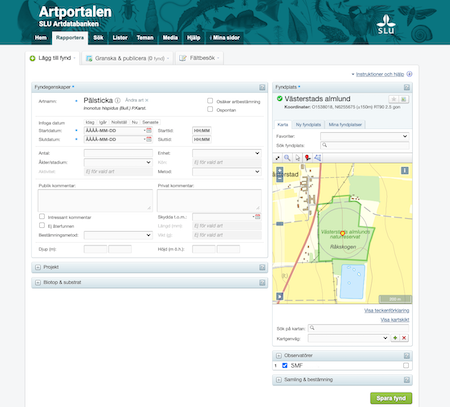Click into the Antal input field
This screenshot has height=407, width=450.
point(118,153)
